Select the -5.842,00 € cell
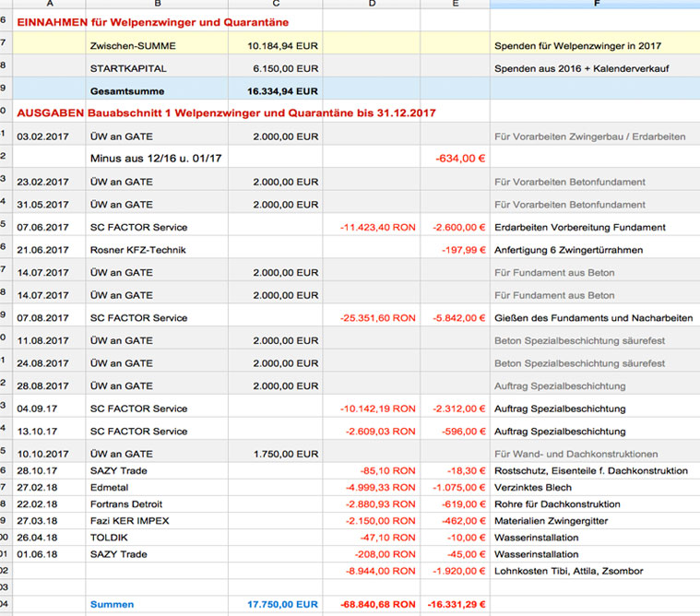700x616 pixels. coord(455,315)
